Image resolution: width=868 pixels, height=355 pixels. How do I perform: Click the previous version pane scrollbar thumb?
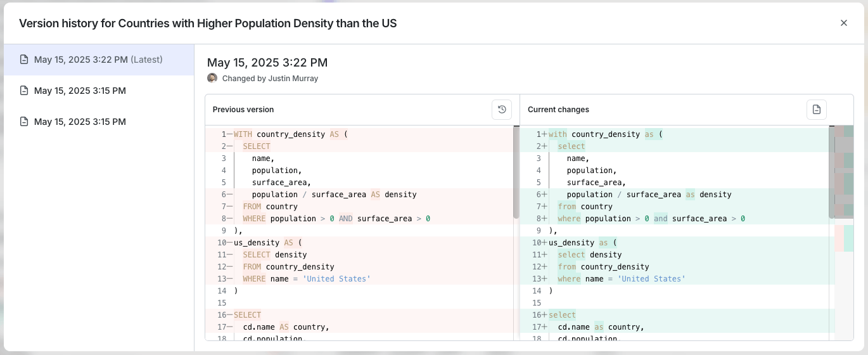516,172
